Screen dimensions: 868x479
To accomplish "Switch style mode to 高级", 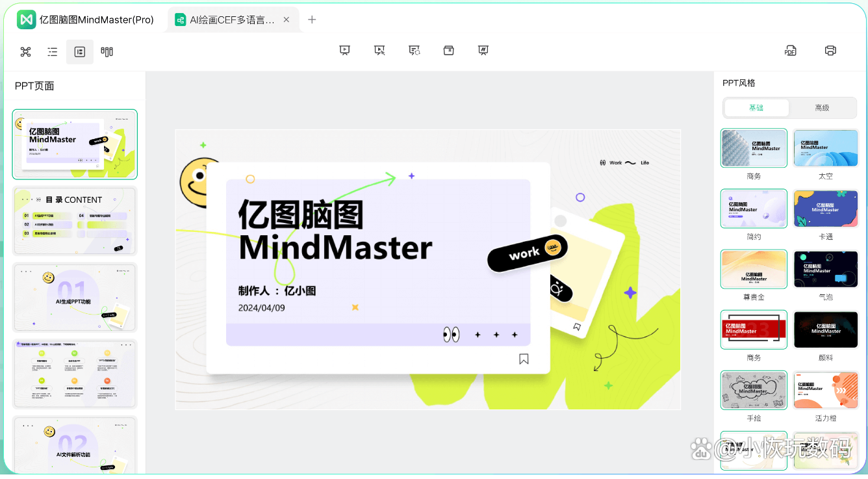I will pos(823,108).
